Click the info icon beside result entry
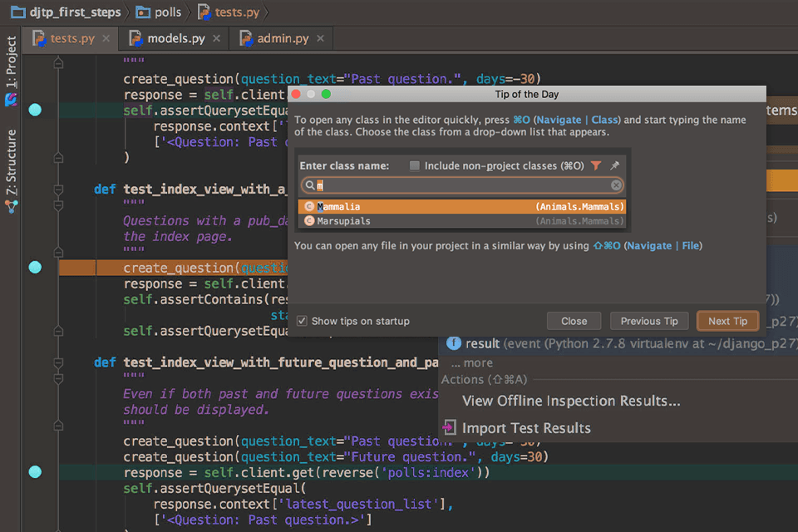The height and width of the screenshot is (532, 798). 454,343
